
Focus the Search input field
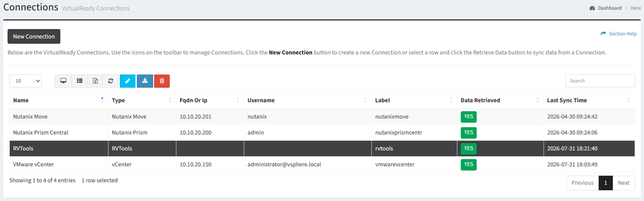(600, 81)
